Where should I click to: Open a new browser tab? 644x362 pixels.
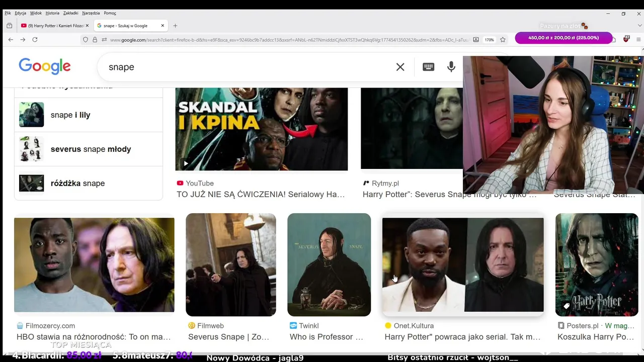[175, 26]
